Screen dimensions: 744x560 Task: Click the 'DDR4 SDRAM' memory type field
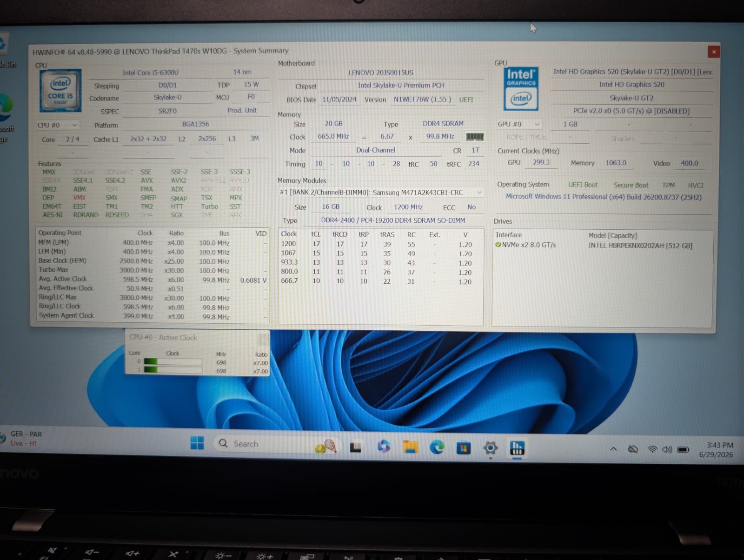(443, 124)
